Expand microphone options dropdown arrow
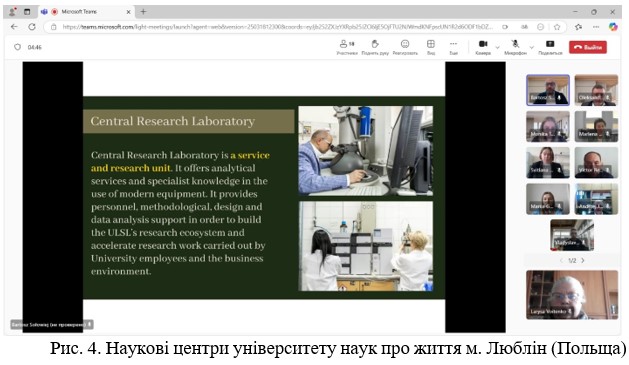The image size is (629, 365). (x=532, y=47)
